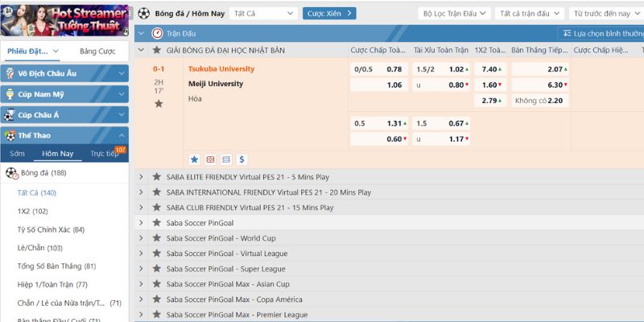Click the soccer ball icon in header breadcrumb
This screenshot has height=322, width=644.
point(143,14)
